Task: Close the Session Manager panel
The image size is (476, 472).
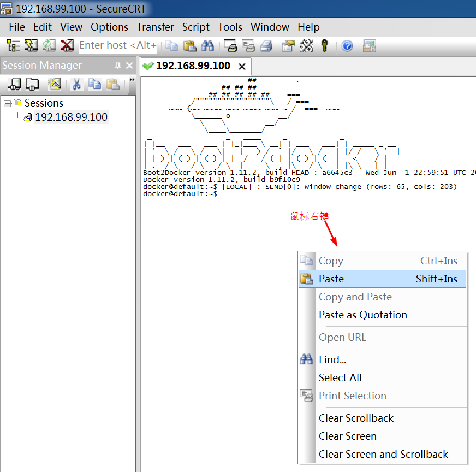Action: tap(129, 66)
